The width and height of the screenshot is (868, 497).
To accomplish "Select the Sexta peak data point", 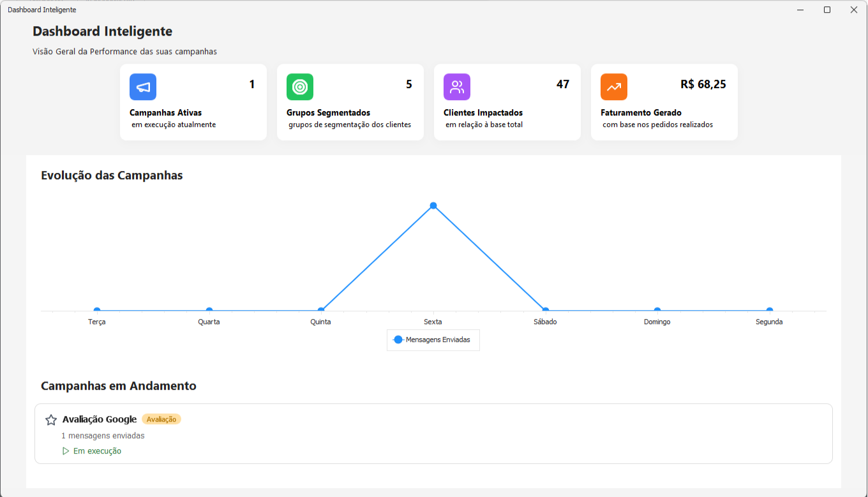I will coord(433,205).
